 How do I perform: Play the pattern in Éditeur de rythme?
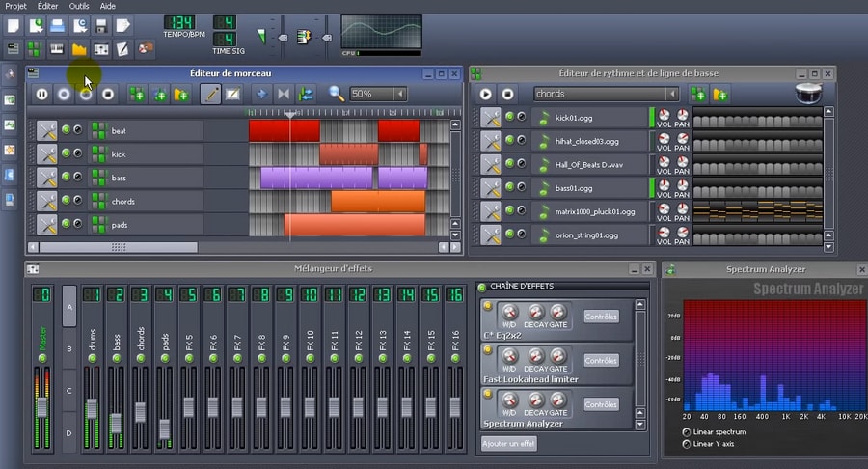click(x=485, y=95)
